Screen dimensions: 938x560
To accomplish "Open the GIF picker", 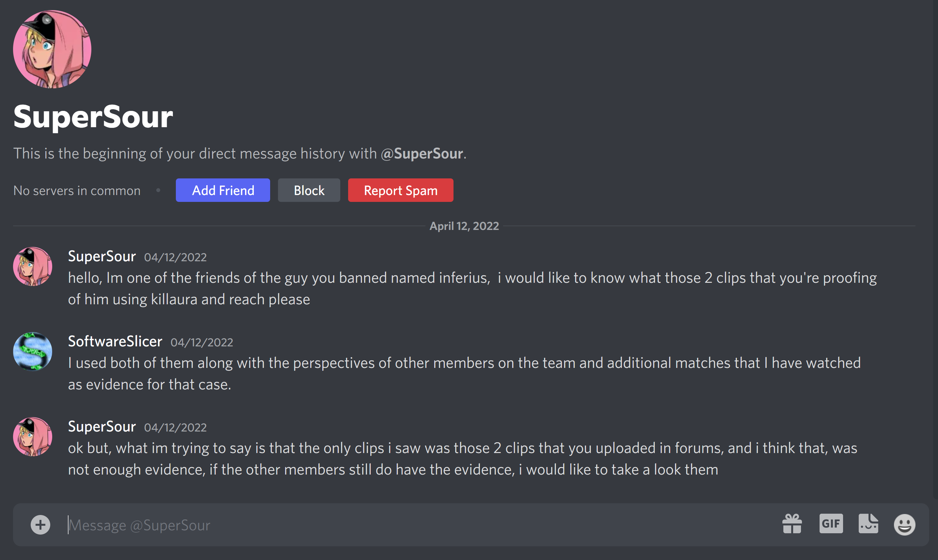I will [831, 524].
